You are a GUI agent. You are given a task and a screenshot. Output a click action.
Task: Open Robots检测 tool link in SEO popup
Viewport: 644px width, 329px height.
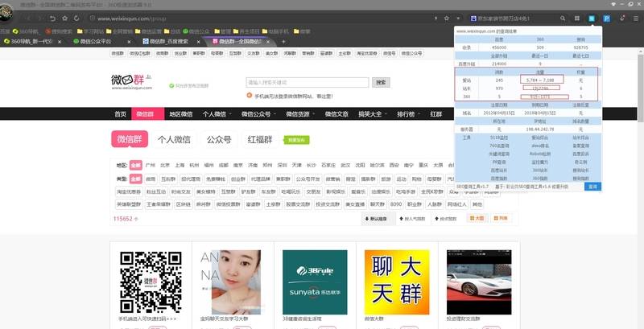pos(542,154)
